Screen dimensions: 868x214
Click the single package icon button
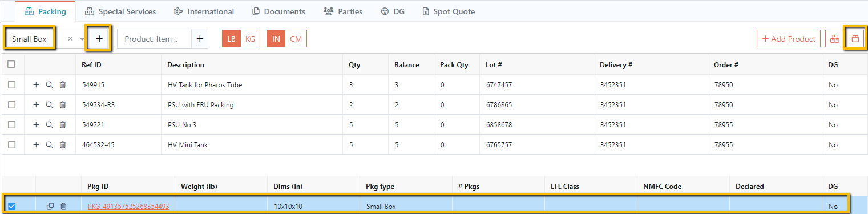pyautogui.click(x=855, y=39)
